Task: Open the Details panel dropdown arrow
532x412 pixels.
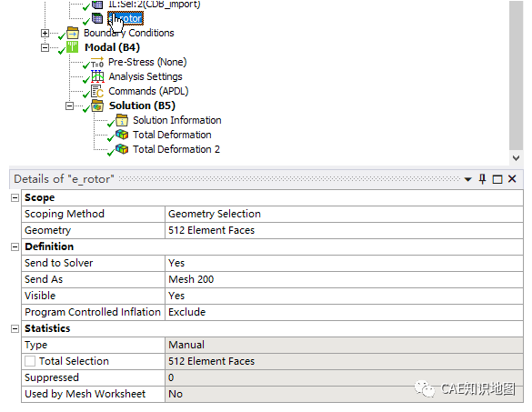Action: pos(467,179)
